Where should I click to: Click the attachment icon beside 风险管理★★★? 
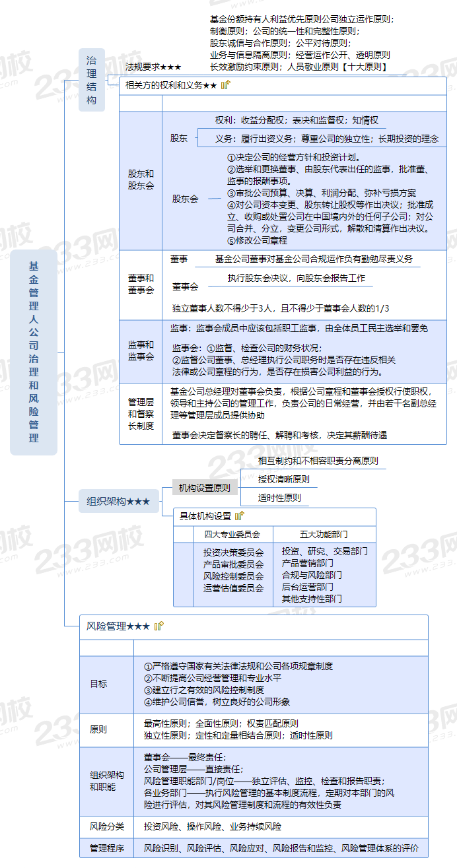pos(159,626)
